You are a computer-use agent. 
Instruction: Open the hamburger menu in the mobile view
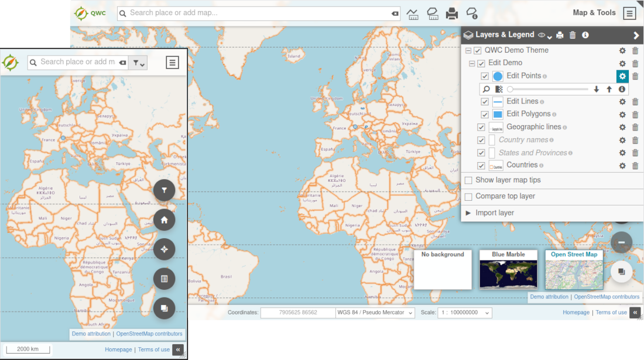[x=172, y=62]
